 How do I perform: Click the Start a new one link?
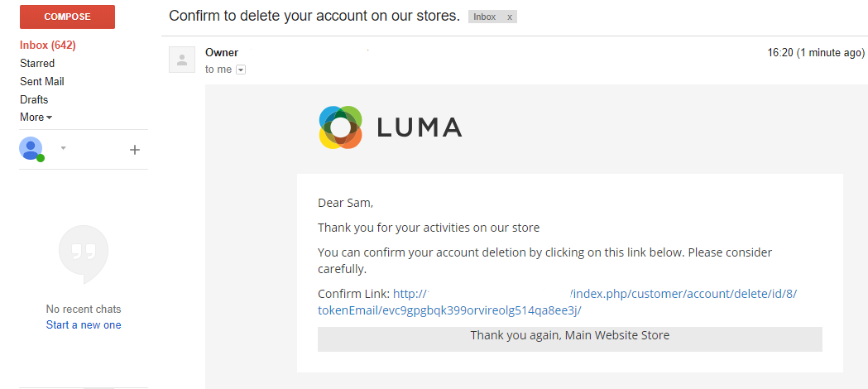(84, 325)
